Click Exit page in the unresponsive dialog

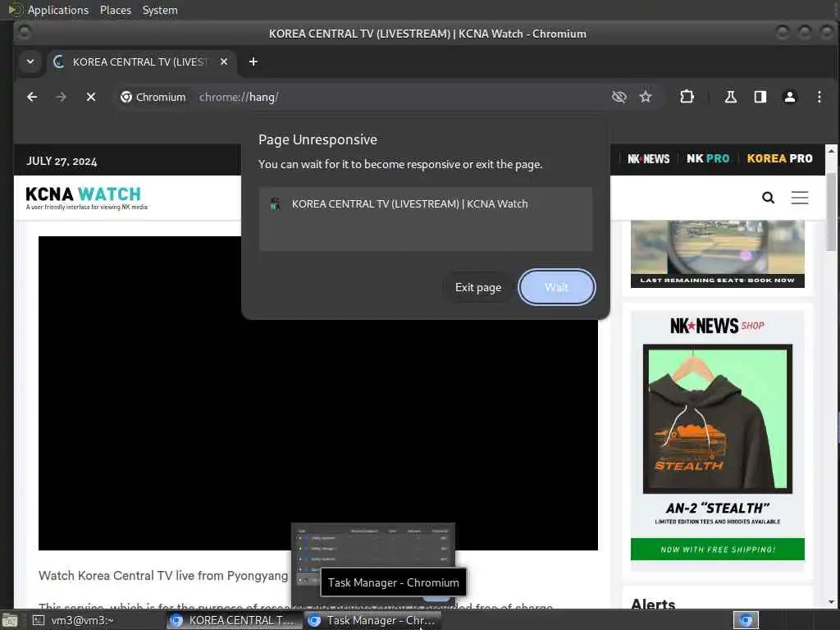(478, 287)
